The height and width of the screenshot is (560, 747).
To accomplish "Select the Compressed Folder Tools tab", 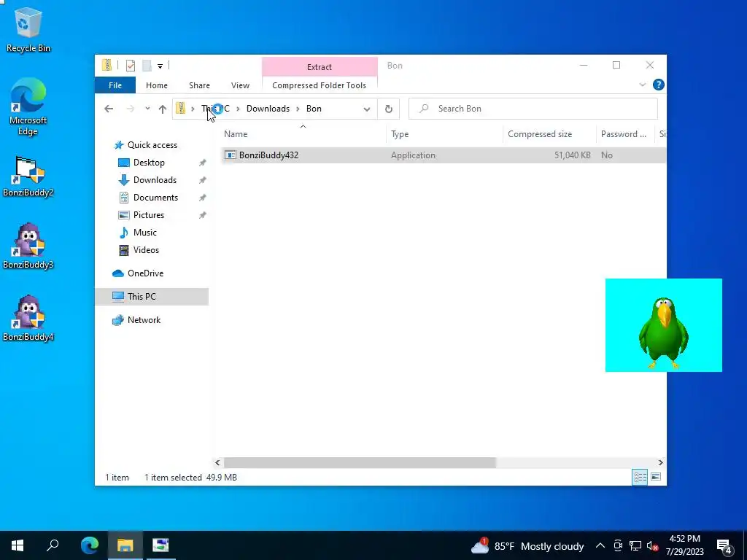I will tap(320, 85).
